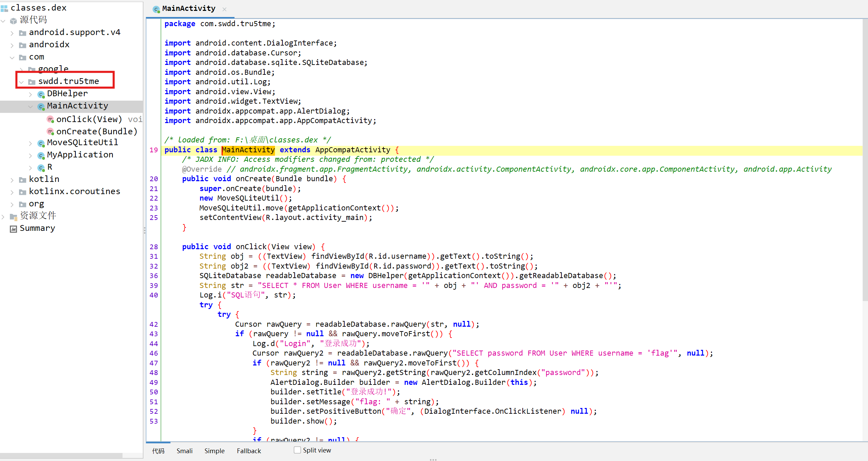
Task: Click the swdd.tru5tme package folder icon
Action: (x=32, y=82)
